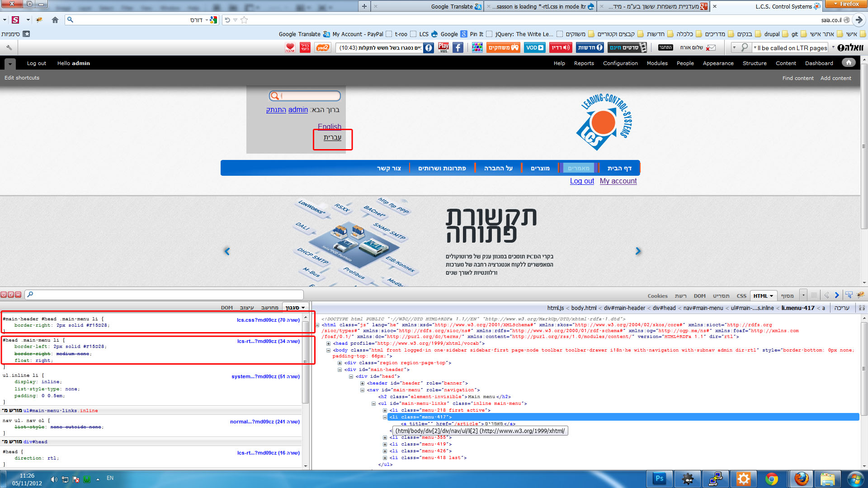Expand li class menu-218 first active node
Viewport: 868px width, 488px height.
[x=385, y=410]
